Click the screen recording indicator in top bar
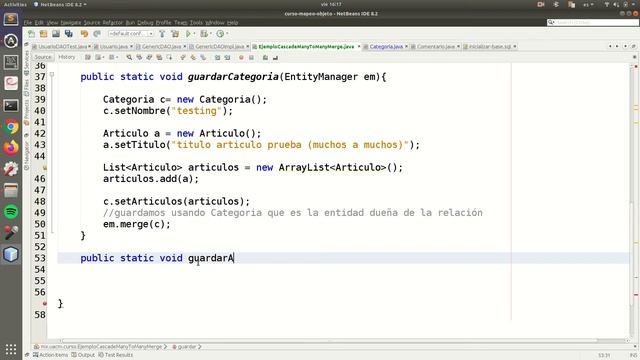Screen dimensions: 640x360 (541, 4)
